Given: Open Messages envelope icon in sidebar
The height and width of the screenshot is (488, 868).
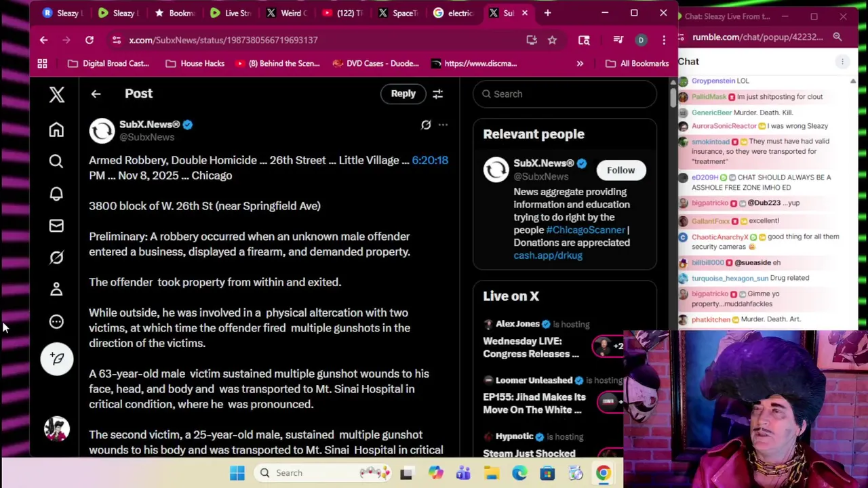Looking at the screenshot, I should [56, 226].
